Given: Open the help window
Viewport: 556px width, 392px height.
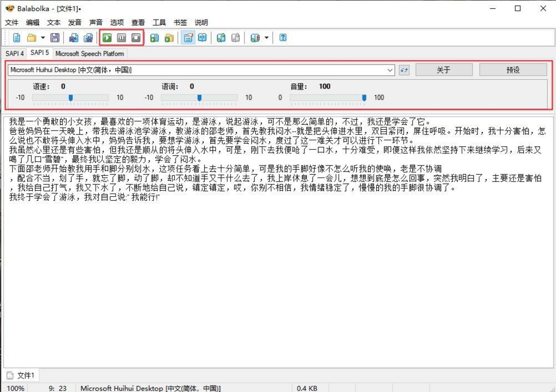Looking at the screenshot, I should 283,38.
